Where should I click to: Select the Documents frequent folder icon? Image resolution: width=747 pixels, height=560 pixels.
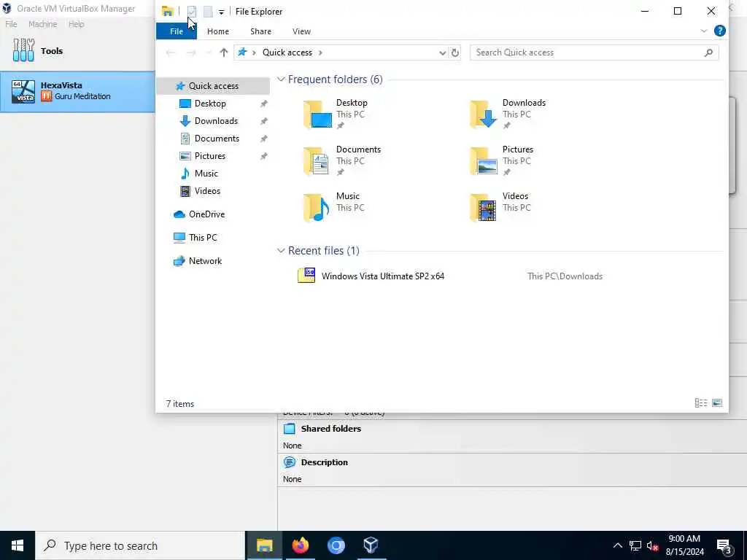pyautogui.click(x=317, y=161)
